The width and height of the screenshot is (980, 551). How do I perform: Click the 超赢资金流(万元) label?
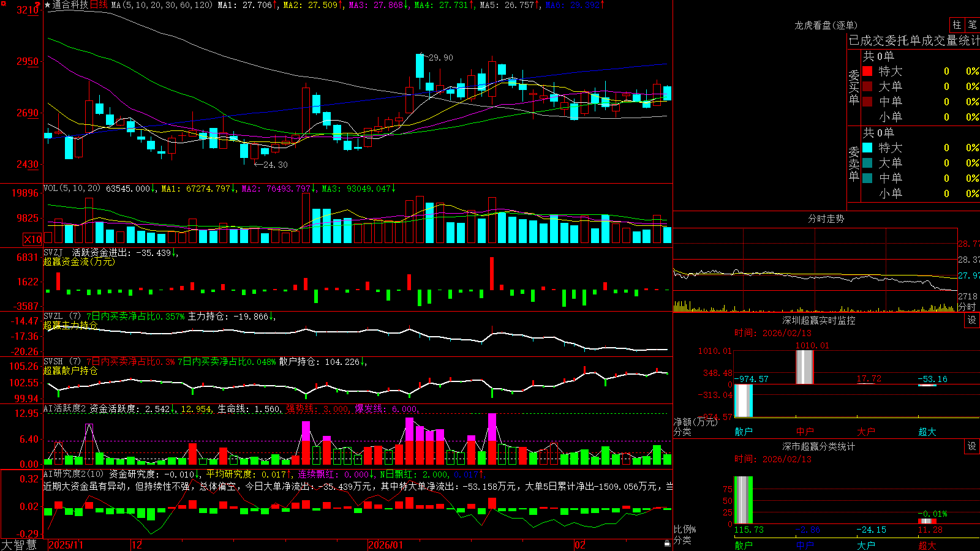[79, 261]
